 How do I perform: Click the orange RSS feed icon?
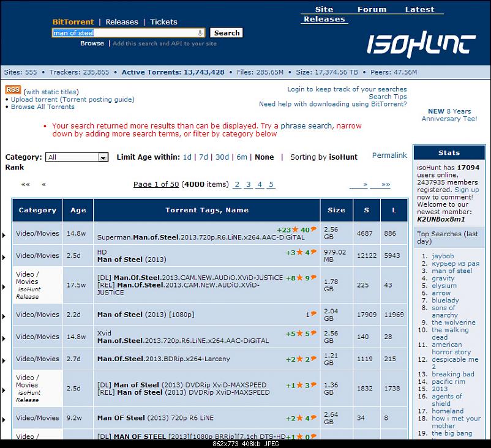coord(13,89)
